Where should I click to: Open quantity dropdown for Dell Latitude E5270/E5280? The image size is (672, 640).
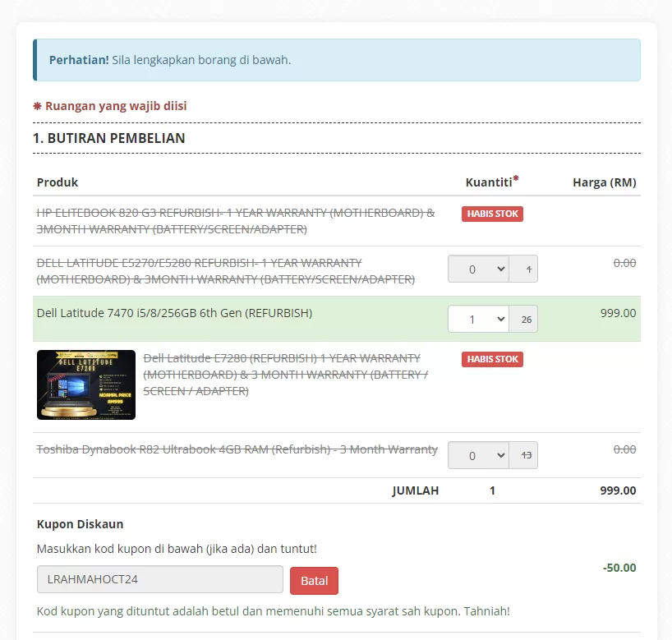[x=478, y=269]
